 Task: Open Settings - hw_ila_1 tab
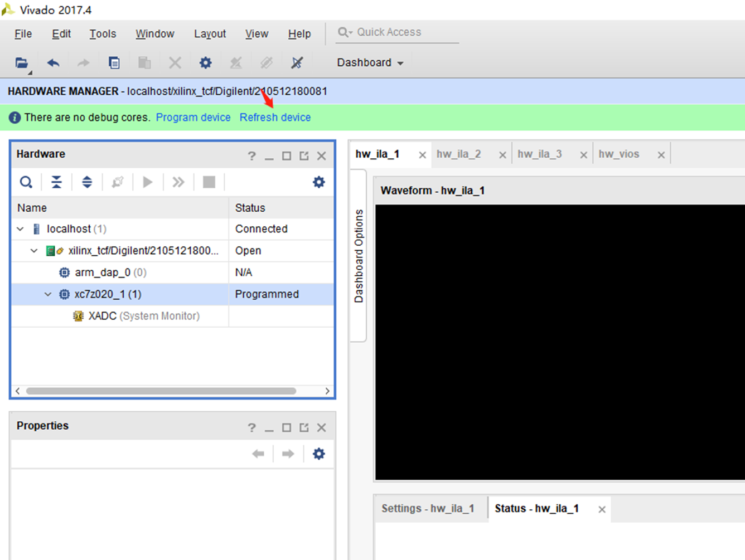pos(428,509)
